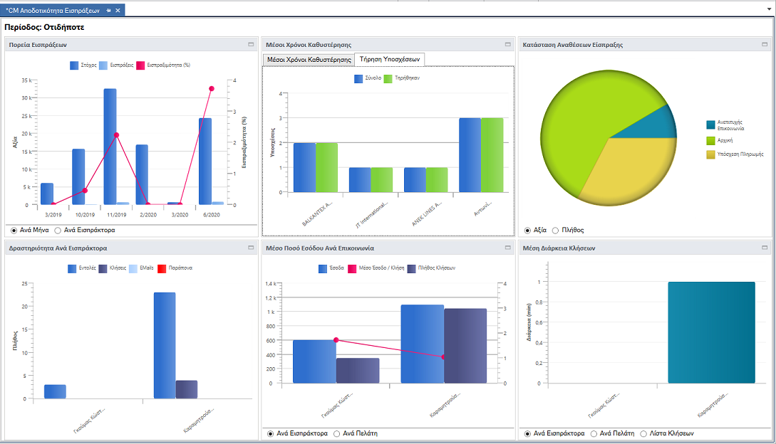
Task: Click the tallest 11/2019 Στόχος bar
Action: coord(110,147)
